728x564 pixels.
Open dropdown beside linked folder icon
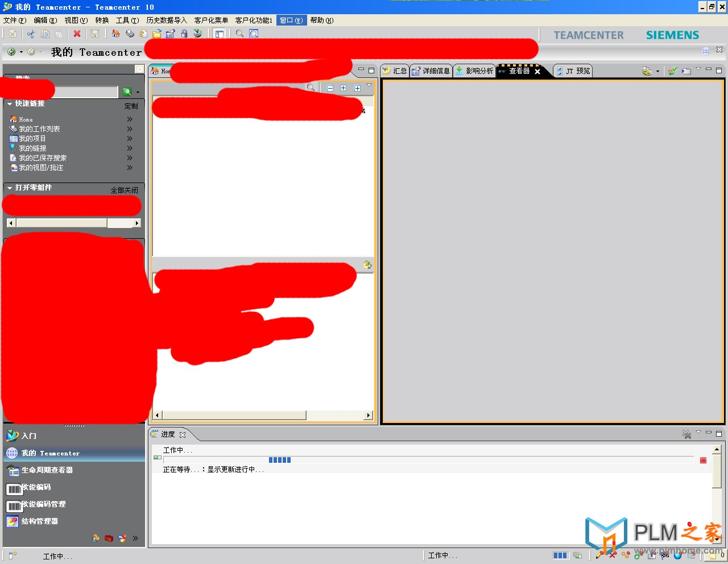click(x=657, y=72)
